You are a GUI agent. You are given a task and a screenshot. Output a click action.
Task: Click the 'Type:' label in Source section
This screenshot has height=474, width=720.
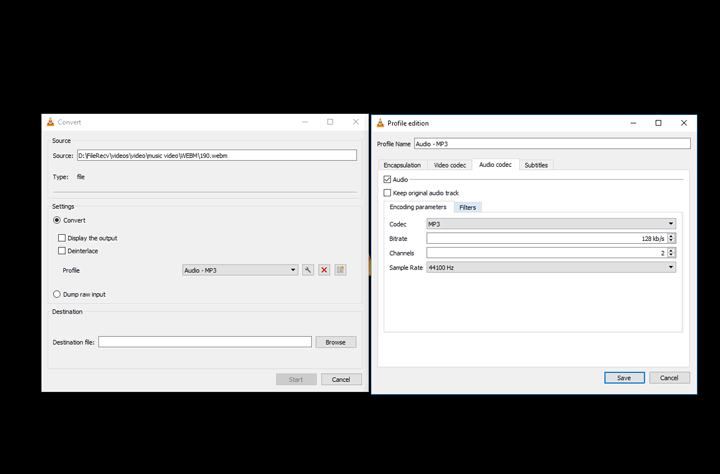pyautogui.click(x=61, y=177)
